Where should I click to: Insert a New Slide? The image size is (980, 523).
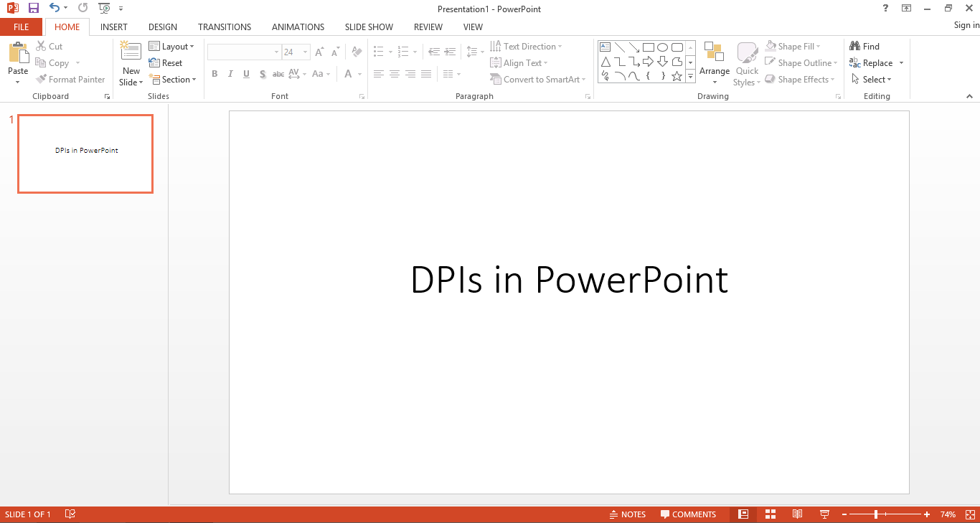click(131, 63)
